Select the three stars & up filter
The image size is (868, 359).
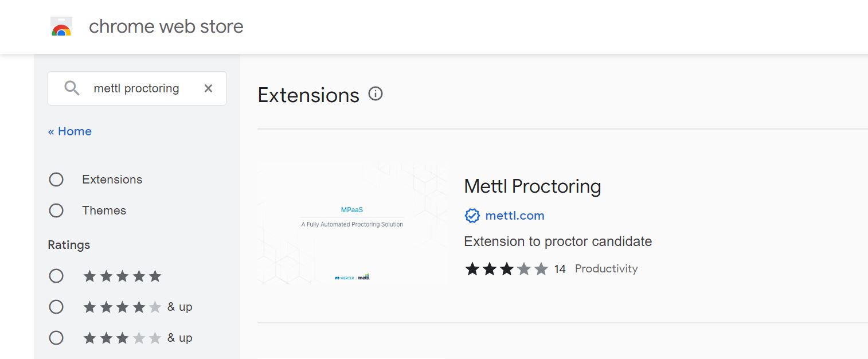56,338
